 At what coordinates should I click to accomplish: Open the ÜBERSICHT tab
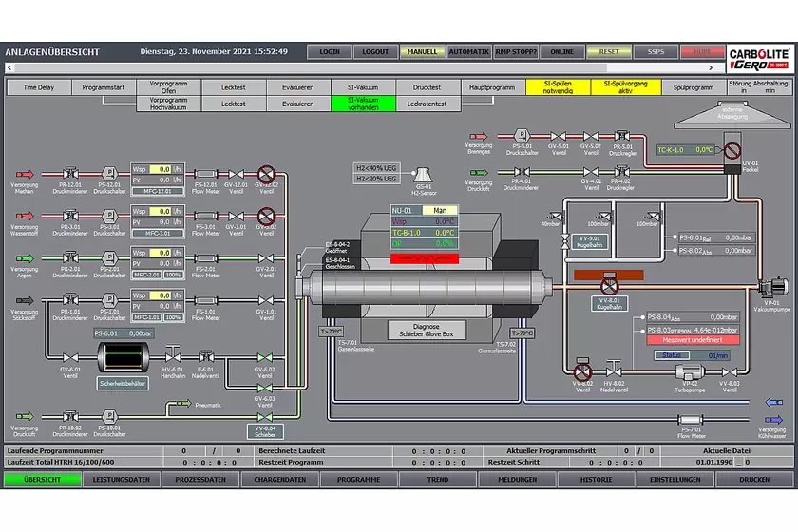[x=42, y=480]
